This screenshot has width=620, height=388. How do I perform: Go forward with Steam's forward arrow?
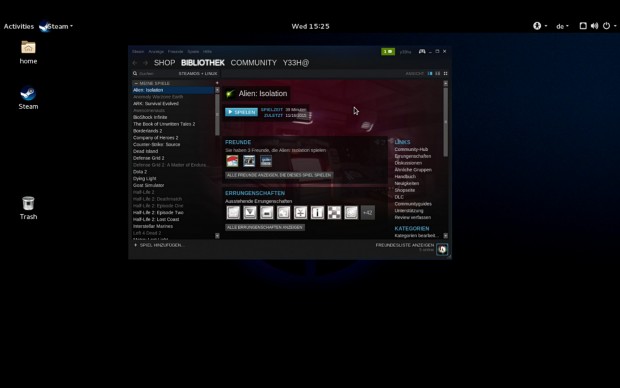tap(145, 63)
